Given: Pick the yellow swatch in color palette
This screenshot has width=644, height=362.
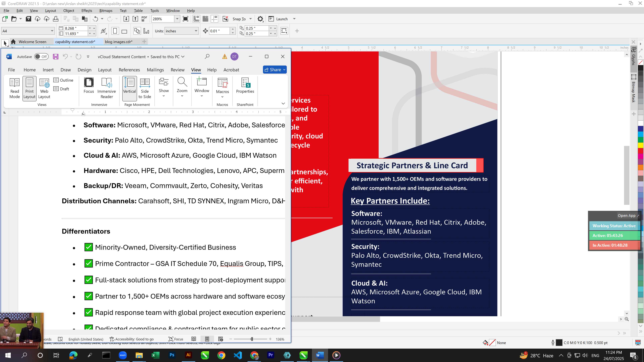Looking at the screenshot, I should (x=641, y=145).
